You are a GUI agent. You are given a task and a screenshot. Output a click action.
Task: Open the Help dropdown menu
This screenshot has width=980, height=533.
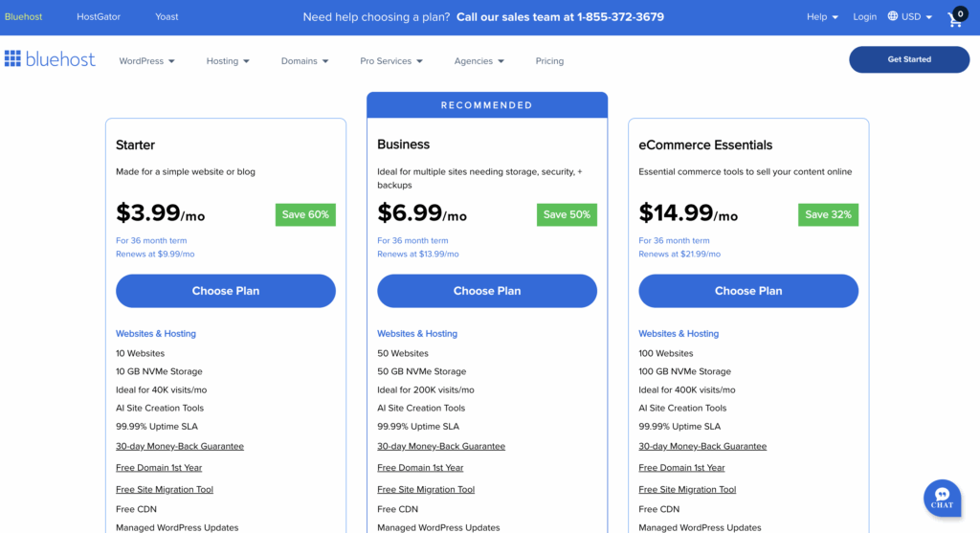[x=822, y=17]
